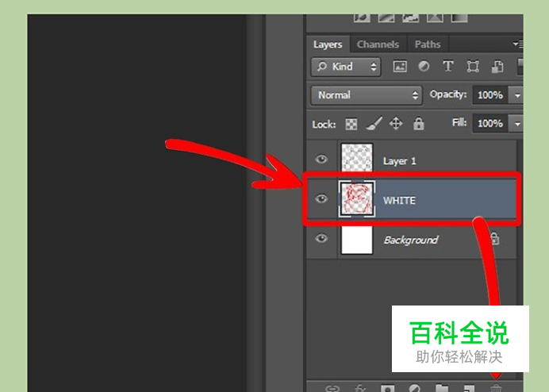Hide the WHITE layer via eye icon
Viewport: 549px width, 392px height.
321,199
